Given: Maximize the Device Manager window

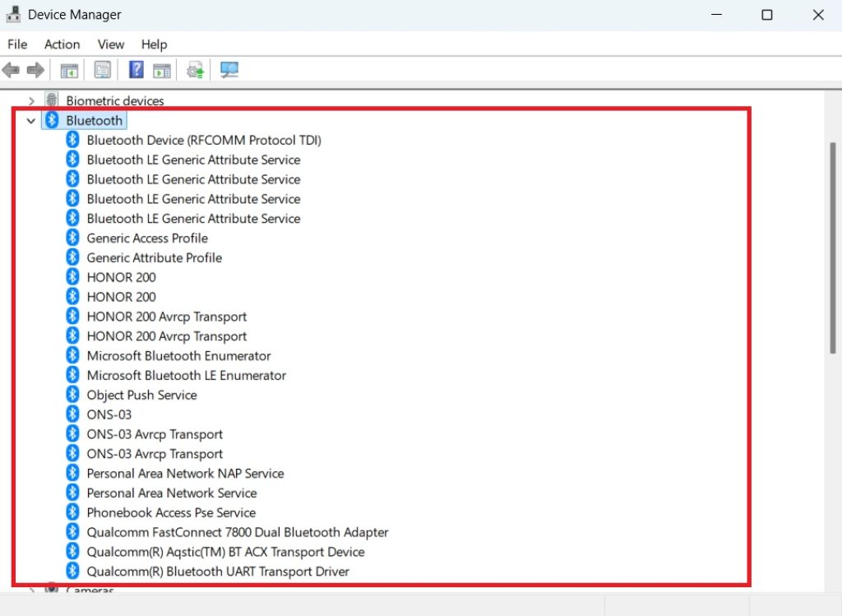Looking at the screenshot, I should (767, 15).
